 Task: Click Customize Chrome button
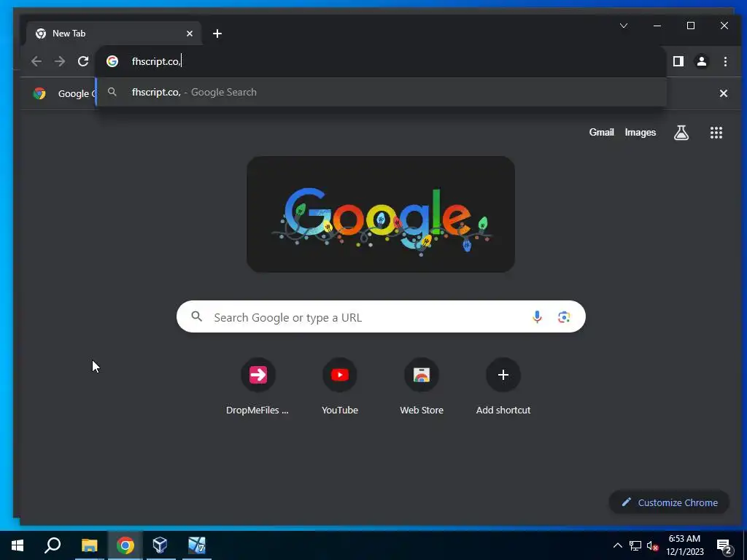[670, 502]
